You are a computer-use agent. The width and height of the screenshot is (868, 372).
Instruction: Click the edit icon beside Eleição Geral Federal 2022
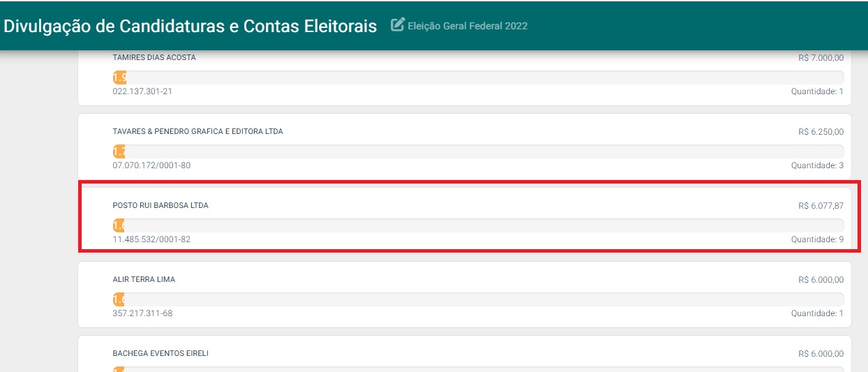point(398,25)
